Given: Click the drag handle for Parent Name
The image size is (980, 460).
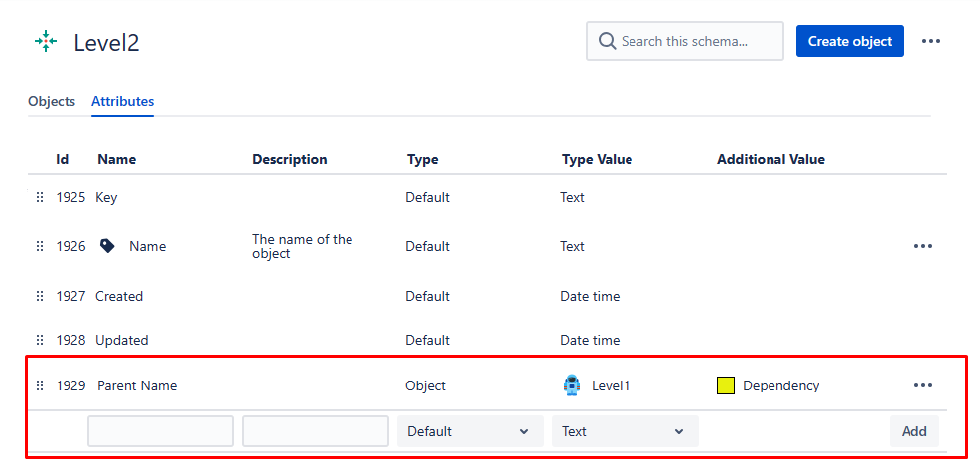Looking at the screenshot, I should (40, 385).
